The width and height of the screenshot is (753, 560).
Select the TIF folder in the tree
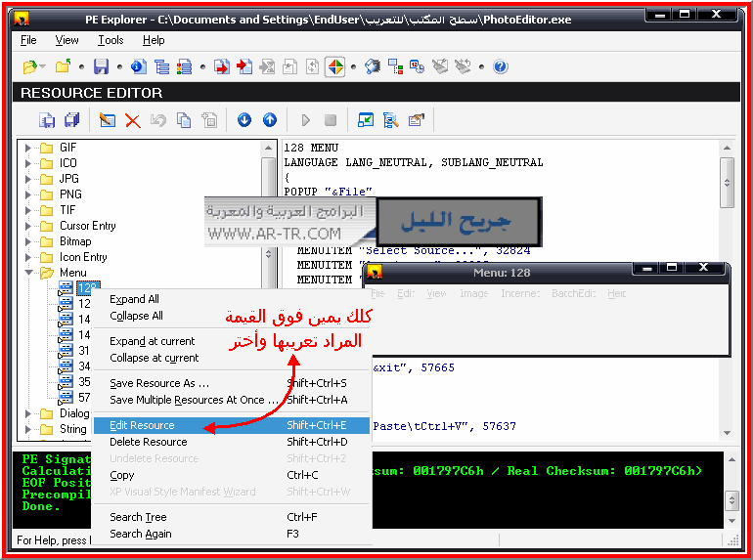67,210
